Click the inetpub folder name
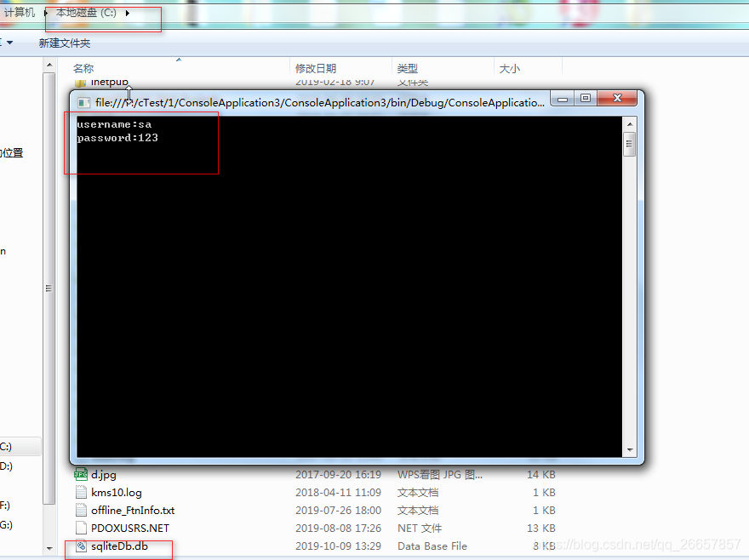The height and width of the screenshot is (560, 749). pos(110,83)
